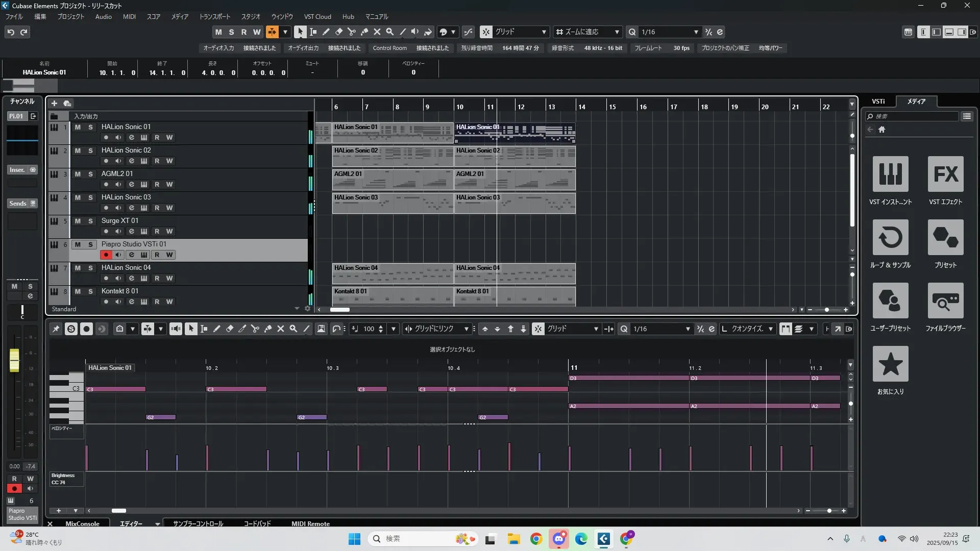Solo the AGML2 01 track
The height and width of the screenshot is (551, 980).
click(90, 174)
